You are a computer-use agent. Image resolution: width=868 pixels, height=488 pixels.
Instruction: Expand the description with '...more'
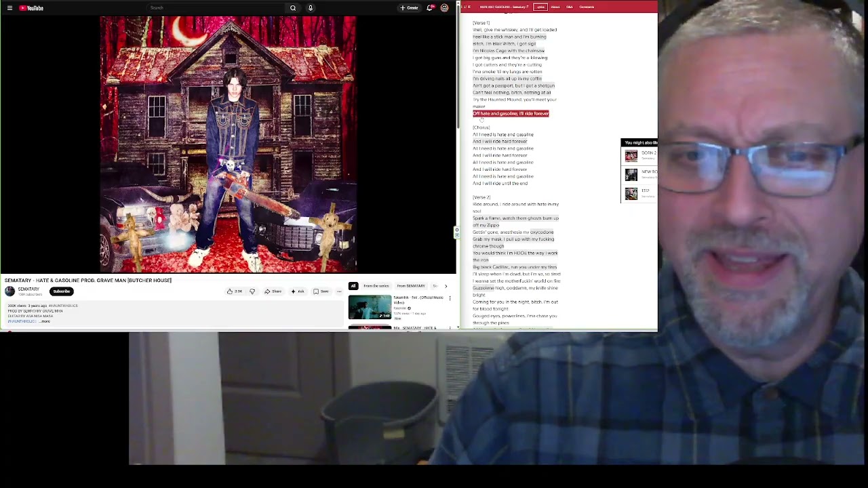(x=45, y=321)
